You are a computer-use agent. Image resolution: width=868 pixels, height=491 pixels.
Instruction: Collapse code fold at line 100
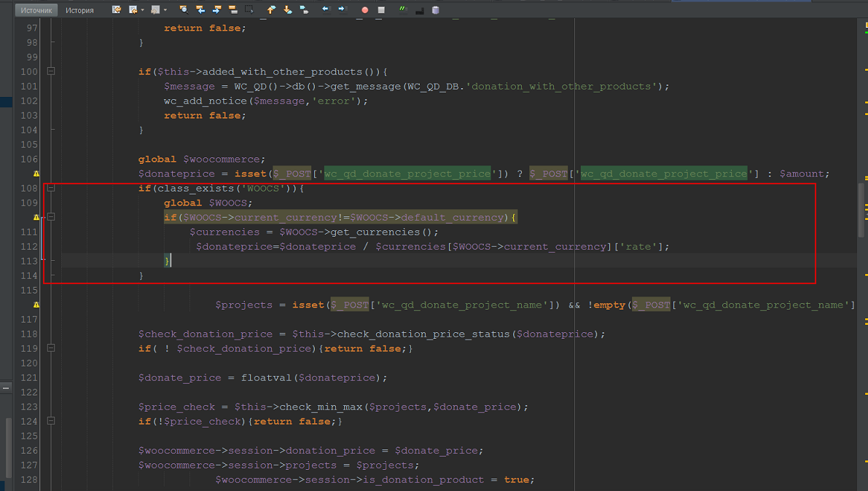(x=51, y=71)
